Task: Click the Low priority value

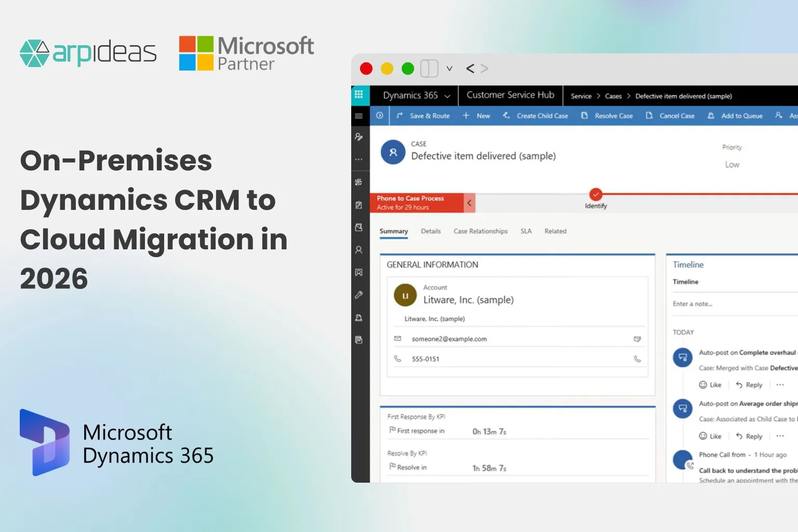Action: [x=732, y=165]
